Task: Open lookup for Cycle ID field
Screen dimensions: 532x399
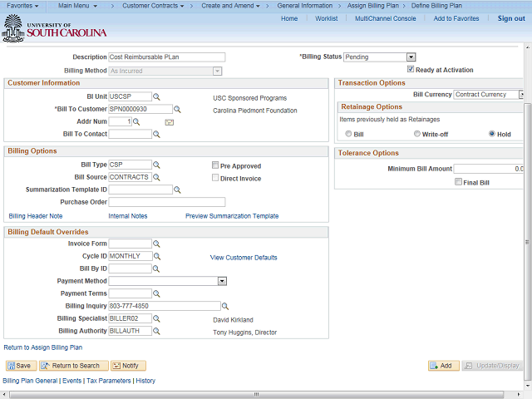Action: (x=157, y=257)
